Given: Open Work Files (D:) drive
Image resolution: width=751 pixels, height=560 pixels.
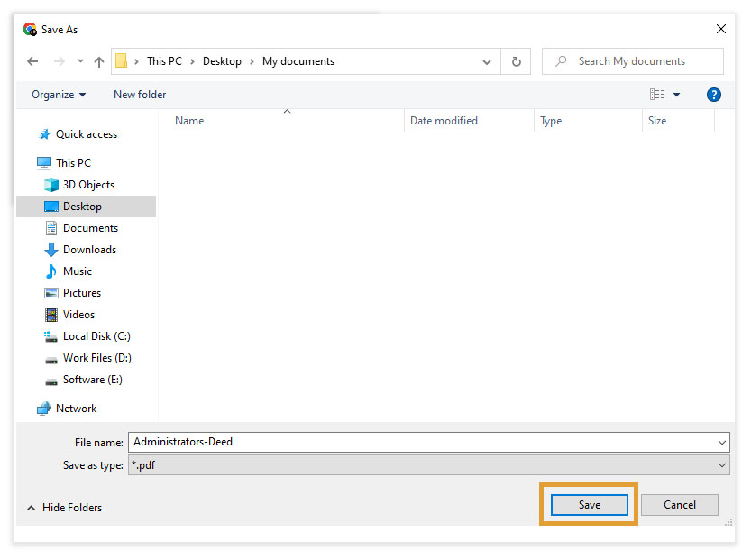Looking at the screenshot, I should point(96,358).
